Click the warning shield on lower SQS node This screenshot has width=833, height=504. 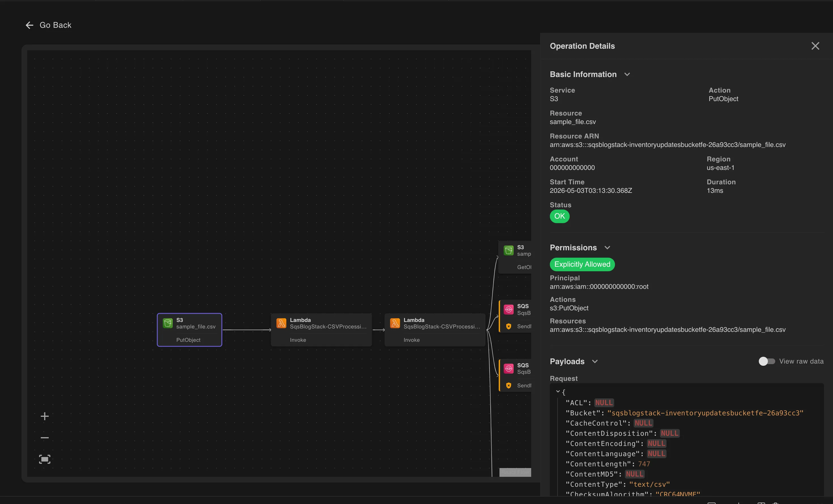pos(509,385)
